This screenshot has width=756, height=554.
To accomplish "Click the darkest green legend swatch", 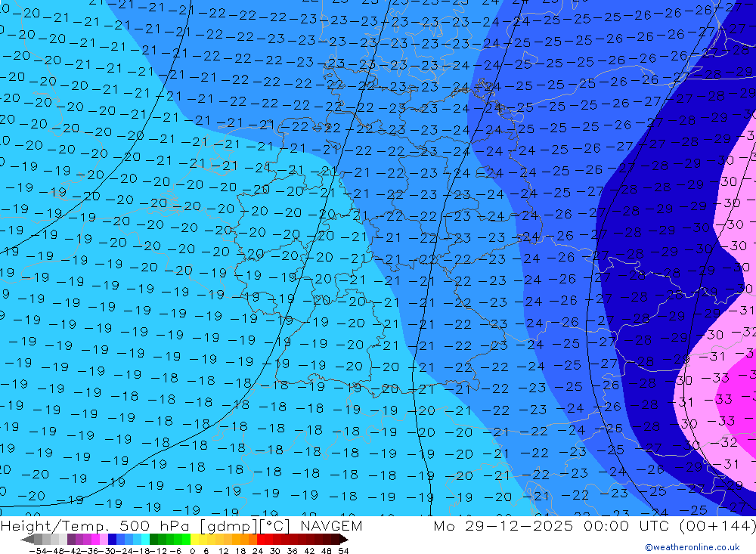I will 153,539.
